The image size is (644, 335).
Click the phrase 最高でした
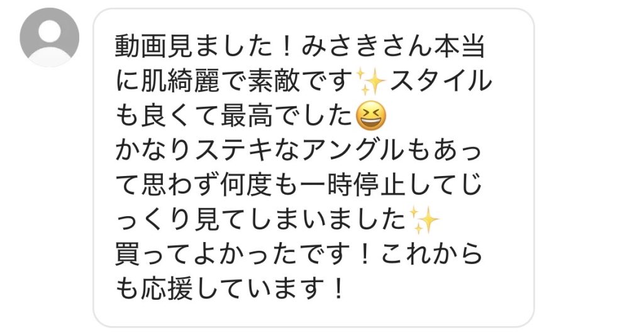pyautogui.click(x=287, y=116)
